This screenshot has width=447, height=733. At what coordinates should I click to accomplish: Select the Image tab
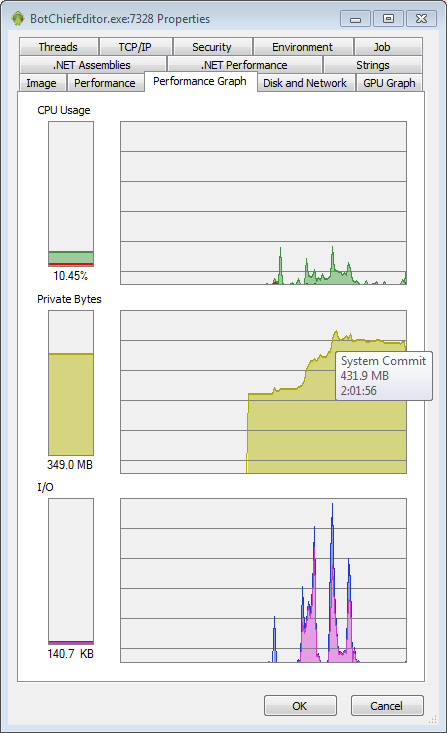(42, 83)
